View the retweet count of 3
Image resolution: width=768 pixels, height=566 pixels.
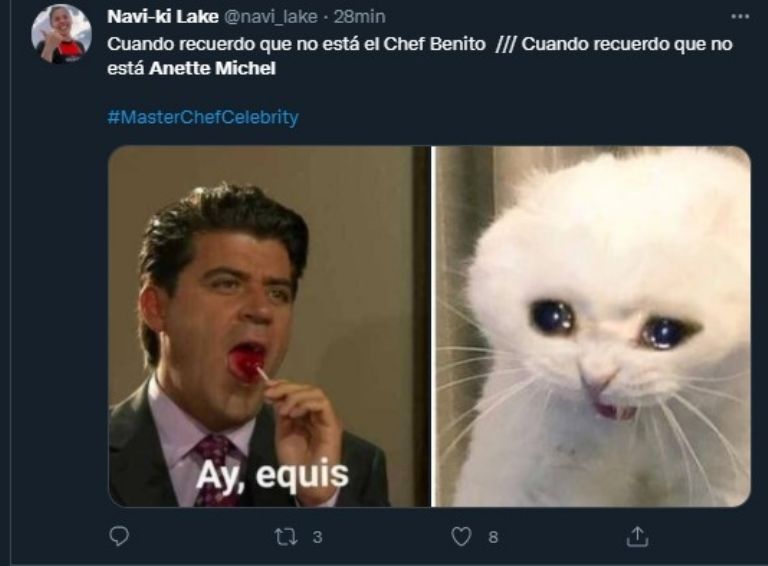(x=317, y=537)
